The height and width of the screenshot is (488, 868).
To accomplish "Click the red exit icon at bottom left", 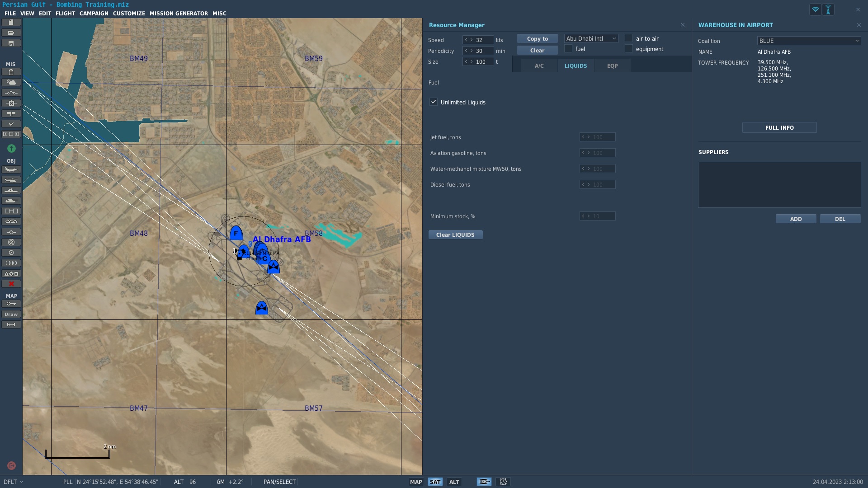I will (x=11, y=465).
